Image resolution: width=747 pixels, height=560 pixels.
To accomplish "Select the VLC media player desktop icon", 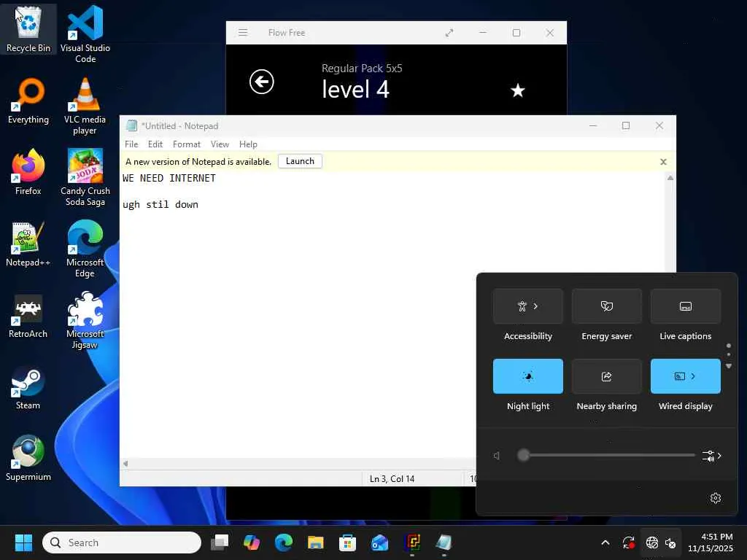I will [85, 106].
